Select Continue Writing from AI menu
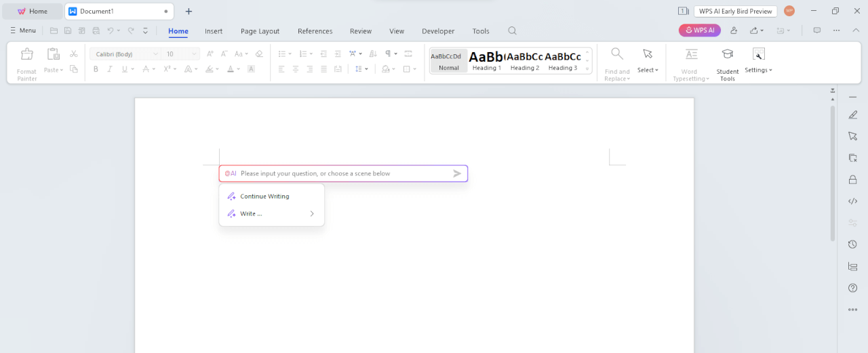868x353 pixels. (264, 196)
